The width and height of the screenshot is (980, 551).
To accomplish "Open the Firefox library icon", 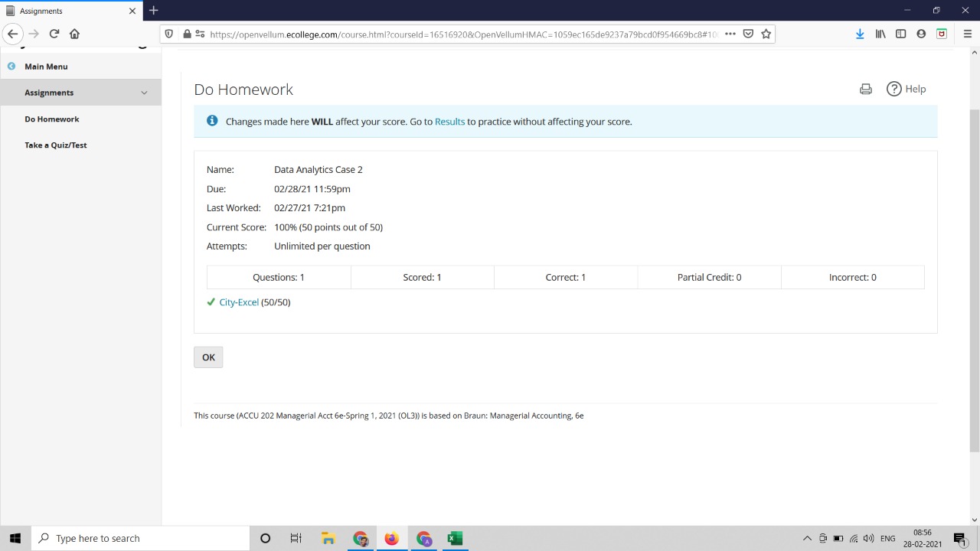I will 880,34.
